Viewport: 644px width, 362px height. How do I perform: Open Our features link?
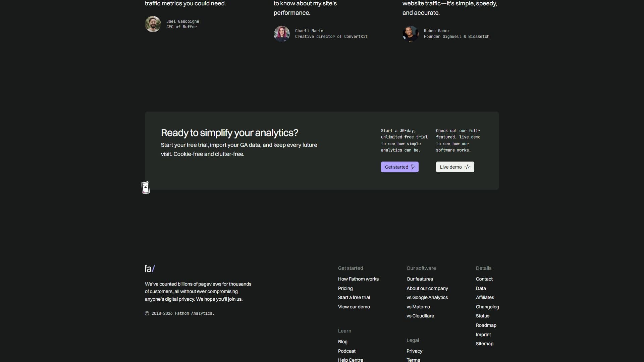[420, 279]
